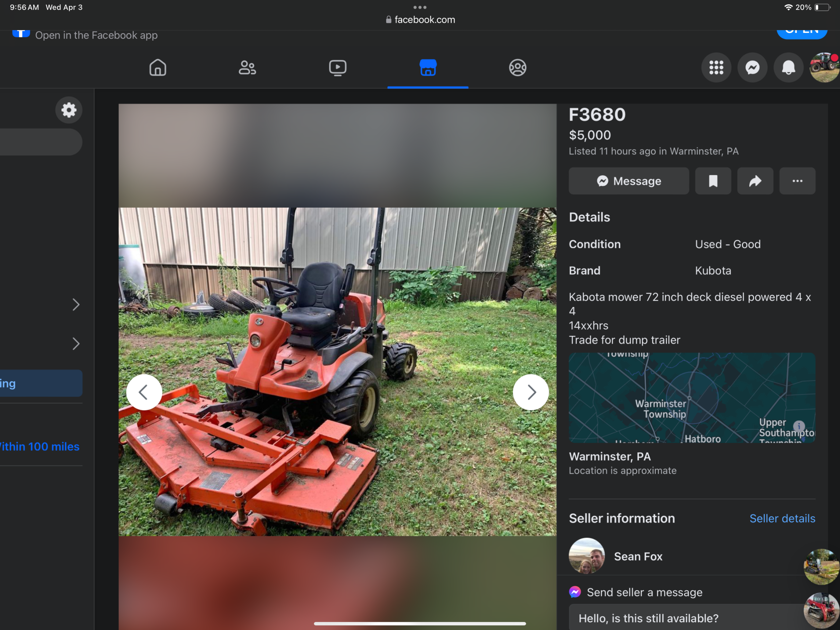Screen dimensions: 840x630
Task: Open the Watch video tab
Action: 337,68
